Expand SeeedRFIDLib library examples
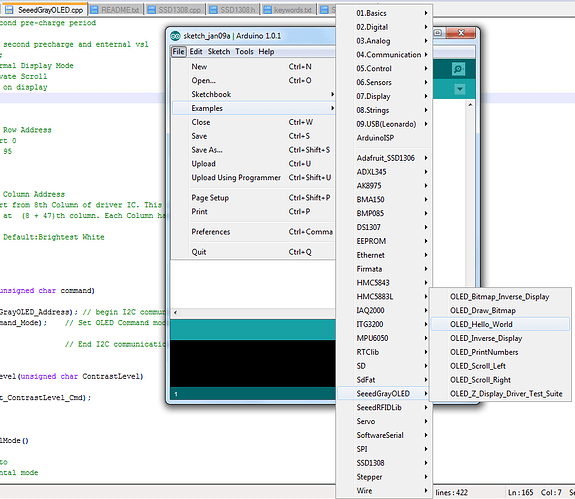This screenshot has width=575, height=499. pos(384,408)
